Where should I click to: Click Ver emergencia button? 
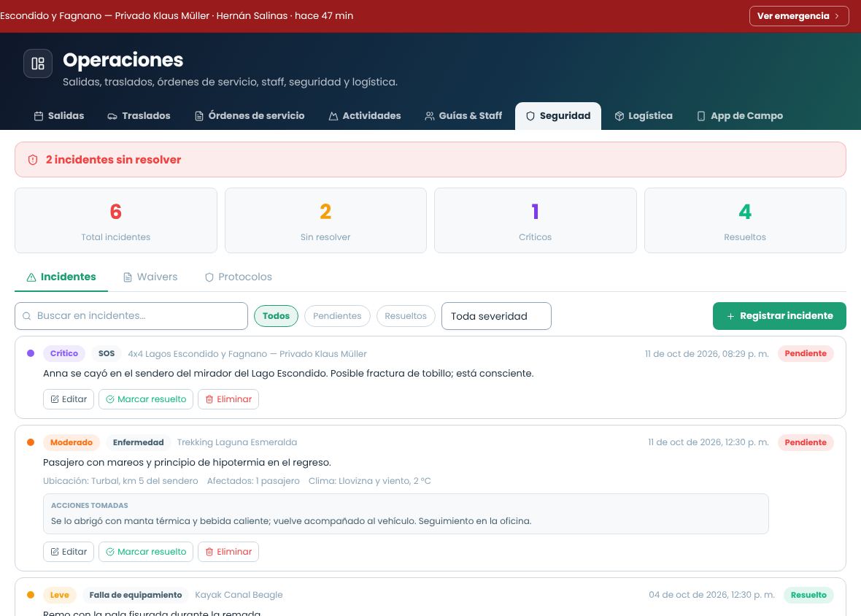799,16
